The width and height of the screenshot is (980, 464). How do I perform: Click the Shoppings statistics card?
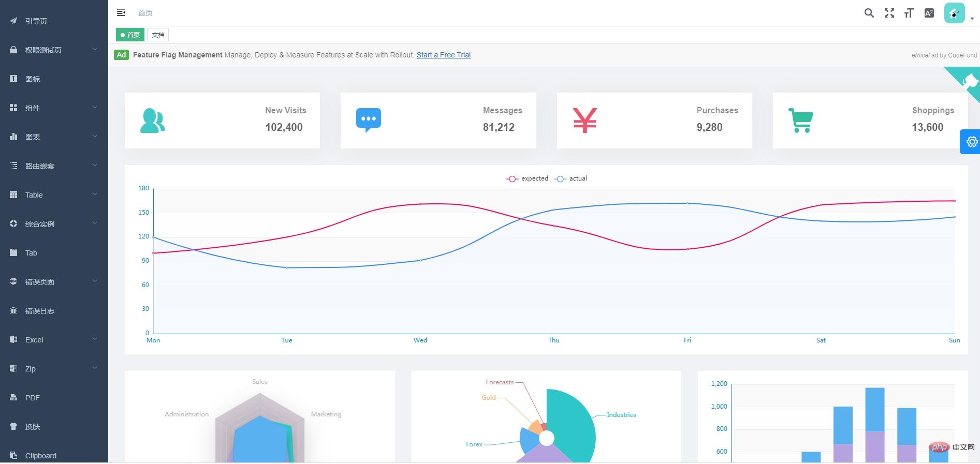pos(870,121)
